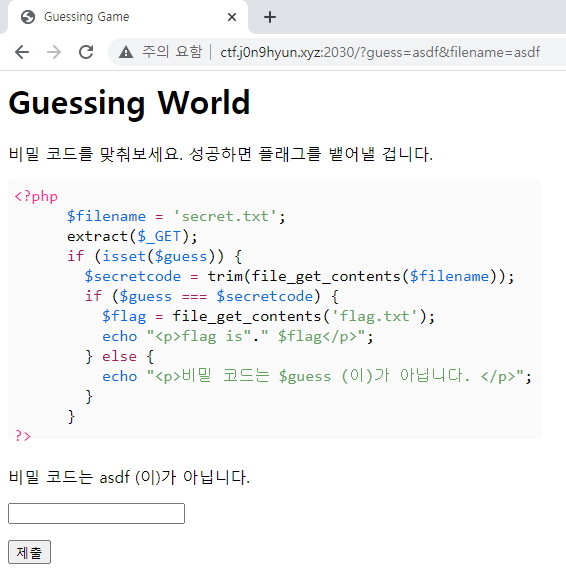This screenshot has height=581, width=566.
Task: Click the '비밀 코드는 asdf (이)가 아닙니다.' result text
Action: coord(129,477)
